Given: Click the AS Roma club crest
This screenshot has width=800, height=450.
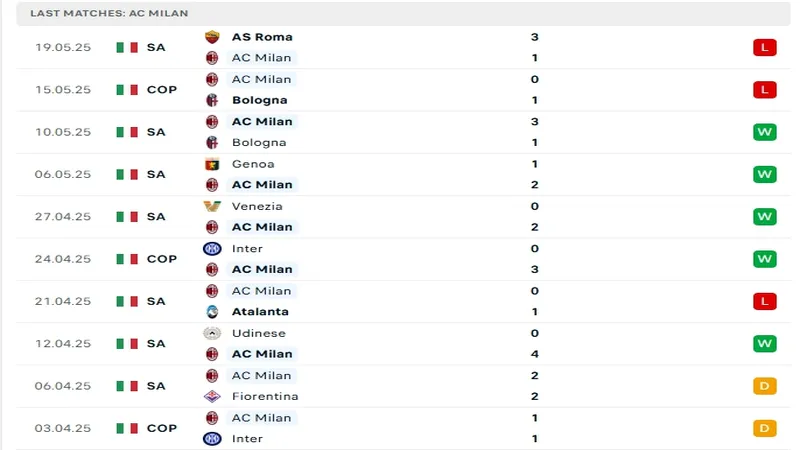Looking at the screenshot, I should [212, 37].
